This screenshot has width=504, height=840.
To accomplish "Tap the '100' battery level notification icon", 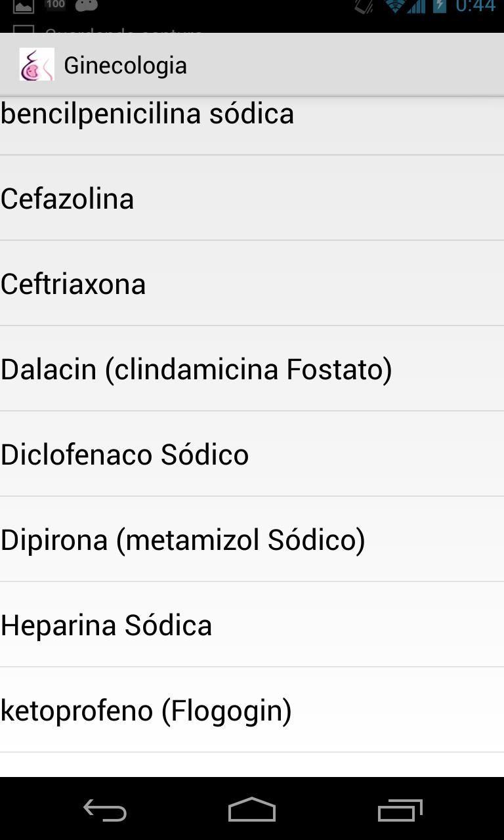I will coord(56,5).
